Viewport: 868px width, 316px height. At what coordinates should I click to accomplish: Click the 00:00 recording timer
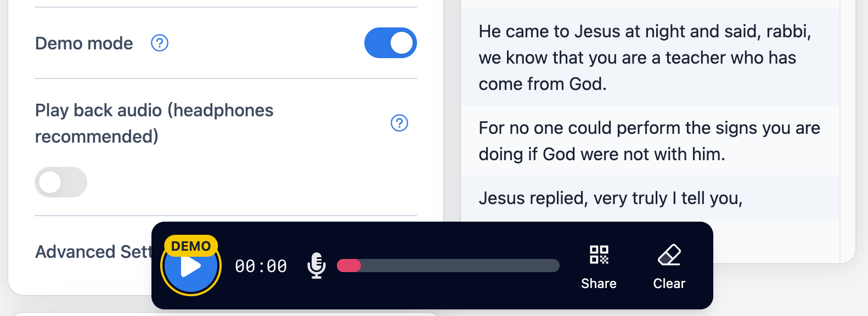[261, 266]
